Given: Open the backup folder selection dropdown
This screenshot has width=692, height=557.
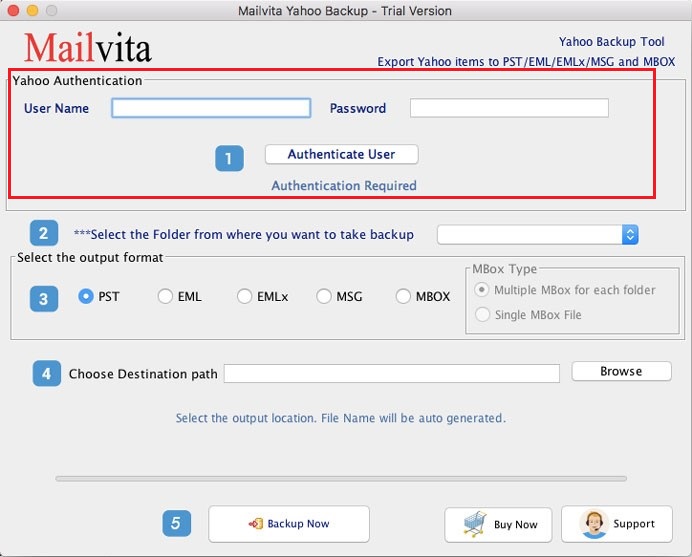Looking at the screenshot, I should [538, 235].
